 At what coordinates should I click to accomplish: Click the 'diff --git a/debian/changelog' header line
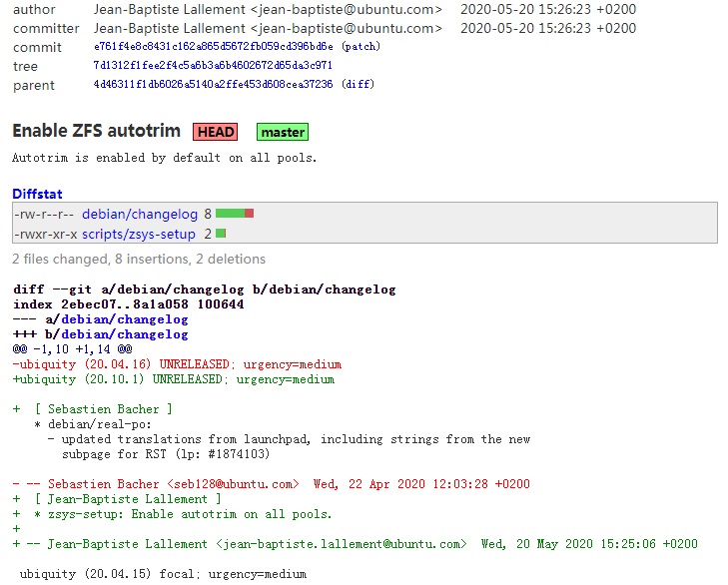(x=205, y=290)
